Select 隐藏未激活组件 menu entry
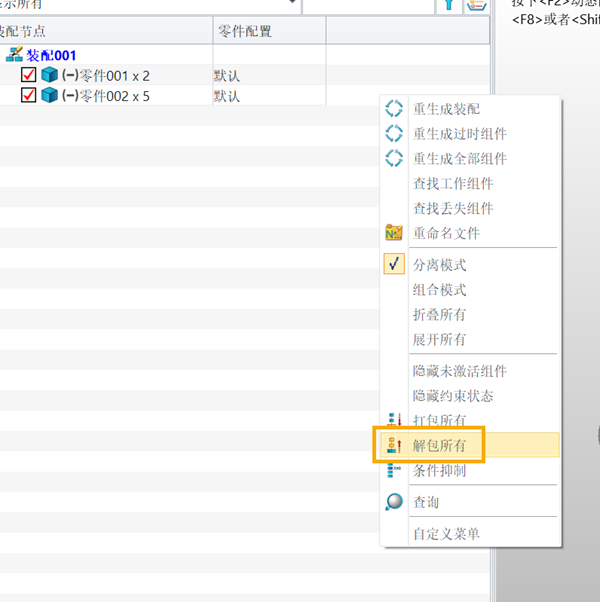600x602 pixels. (x=460, y=371)
